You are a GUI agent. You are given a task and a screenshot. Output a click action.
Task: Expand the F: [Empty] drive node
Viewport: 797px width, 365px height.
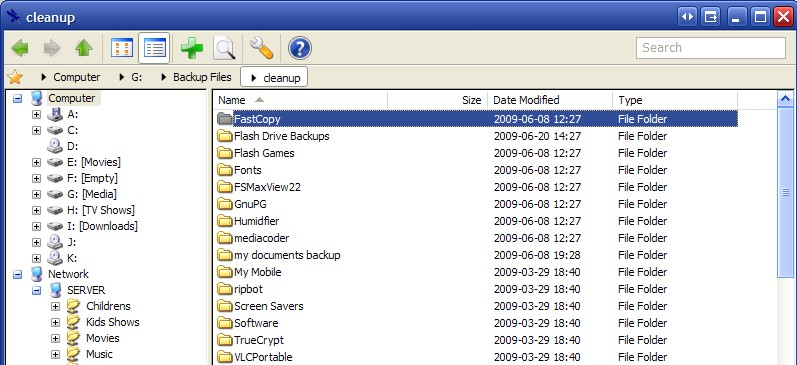36,178
